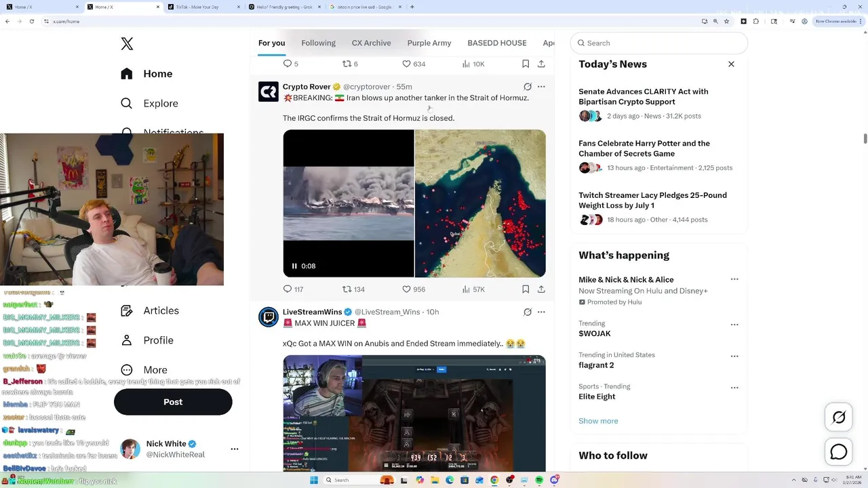Open the More circle icon
Image resolution: width=868 pixels, height=488 pixels.
pos(127,370)
